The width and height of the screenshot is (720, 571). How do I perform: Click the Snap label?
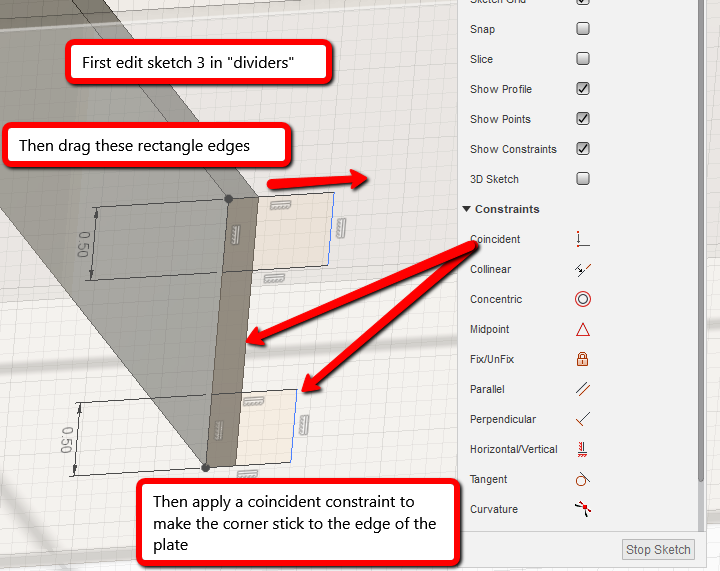(482, 29)
